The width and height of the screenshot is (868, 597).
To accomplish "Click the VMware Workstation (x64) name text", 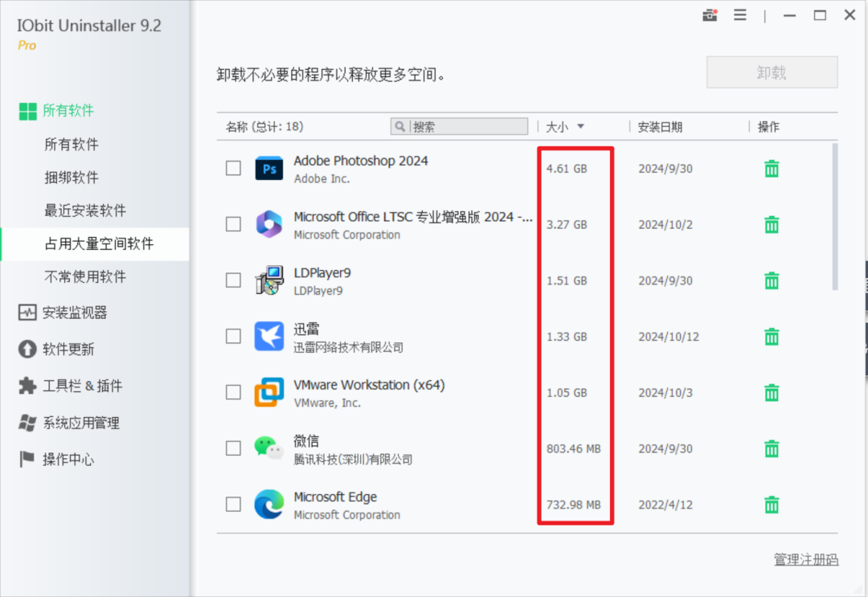I will (369, 385).
